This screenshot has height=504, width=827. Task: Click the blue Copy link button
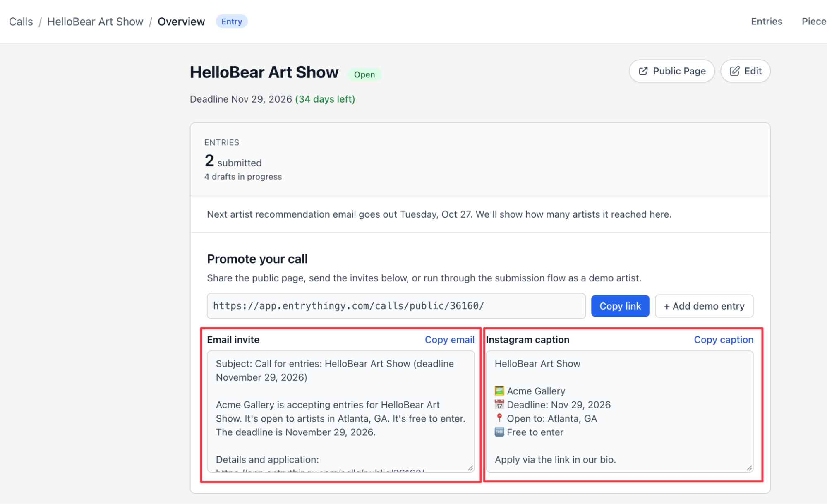point(620,306)
